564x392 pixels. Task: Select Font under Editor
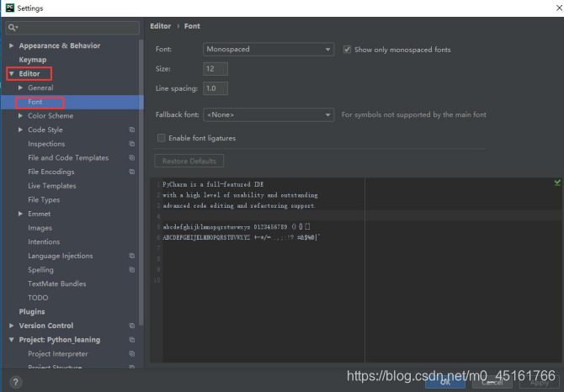tap(35, 102)
